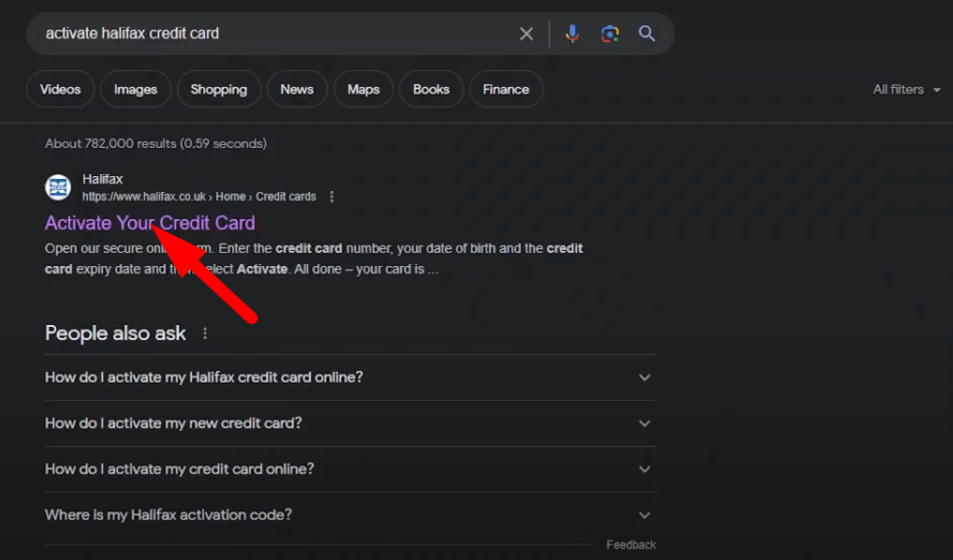This screenshot has width=953, height=560.
Task: Click the Halifax site name
Action: pyautogui.click(x=103, y=179)
